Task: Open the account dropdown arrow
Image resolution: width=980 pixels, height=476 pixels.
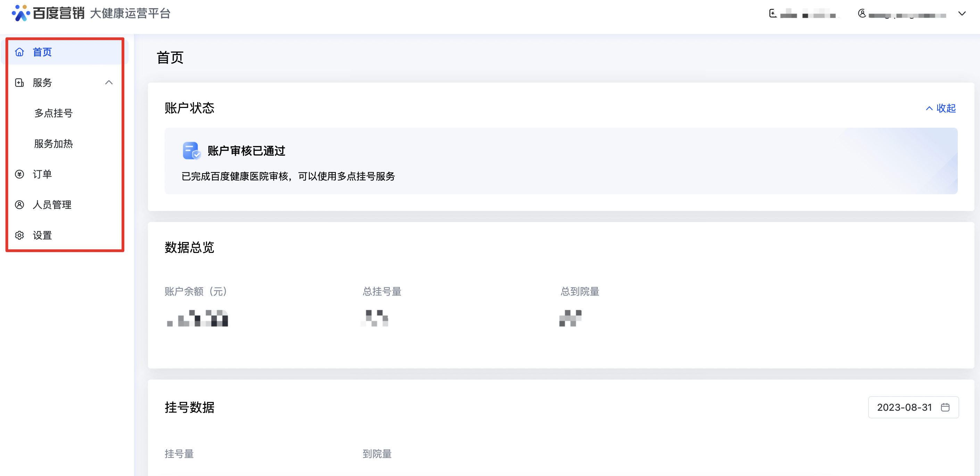Action: tap(962, 14)
